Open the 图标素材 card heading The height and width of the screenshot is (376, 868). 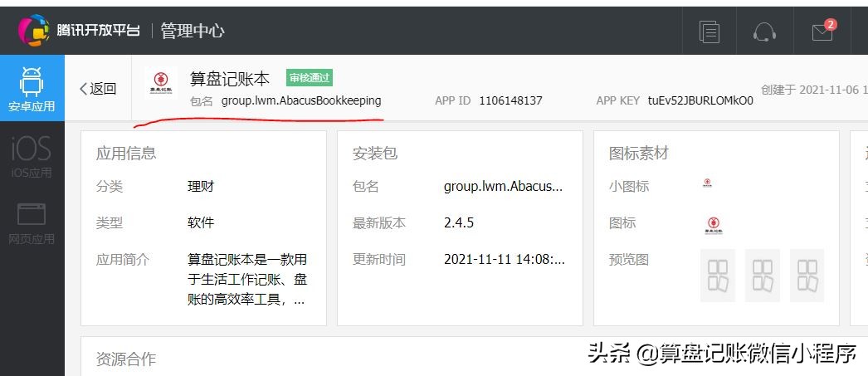639,153
